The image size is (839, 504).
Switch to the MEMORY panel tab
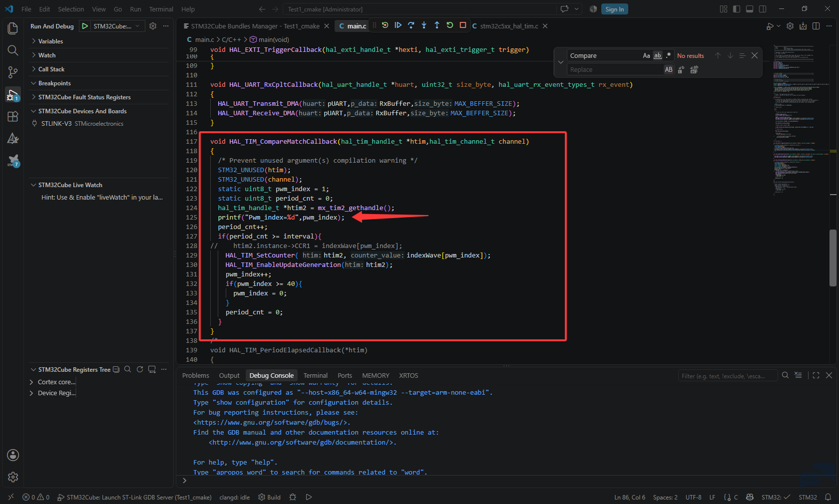[x=376, y=375]
